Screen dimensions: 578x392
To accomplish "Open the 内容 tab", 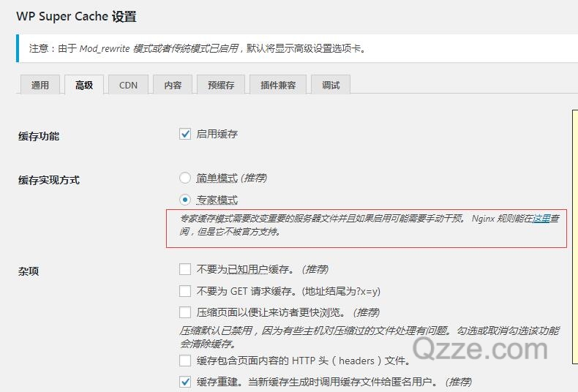I will (173, 85).
